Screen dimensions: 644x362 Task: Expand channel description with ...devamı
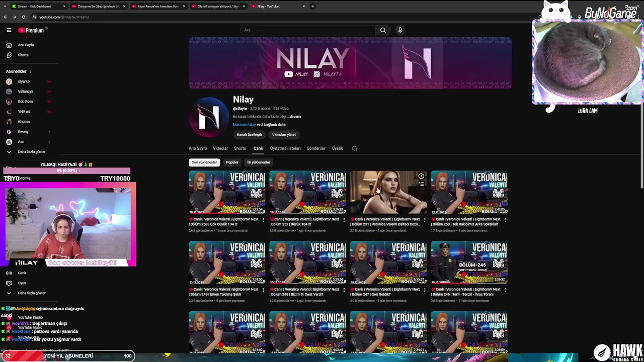(294, 117)
